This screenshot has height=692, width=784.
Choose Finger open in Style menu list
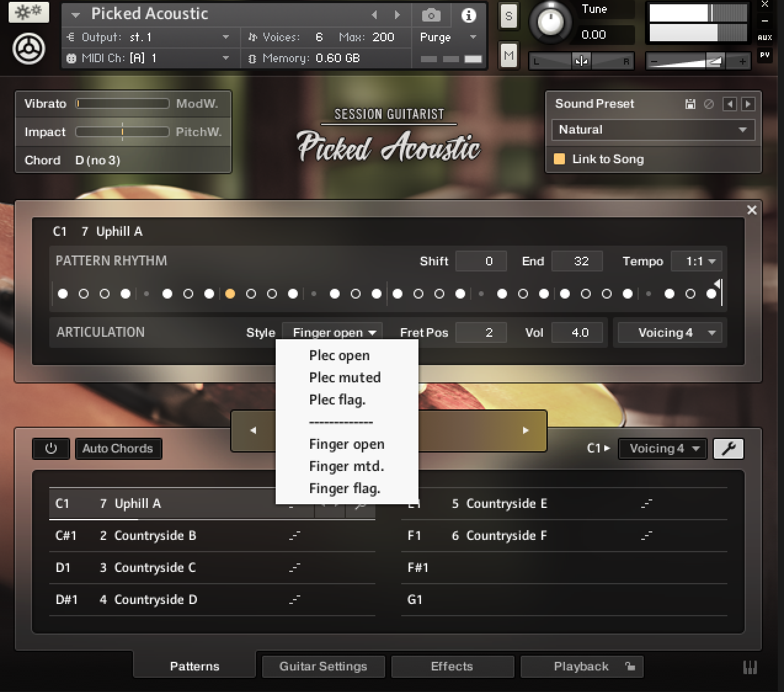tap(347, 444)
